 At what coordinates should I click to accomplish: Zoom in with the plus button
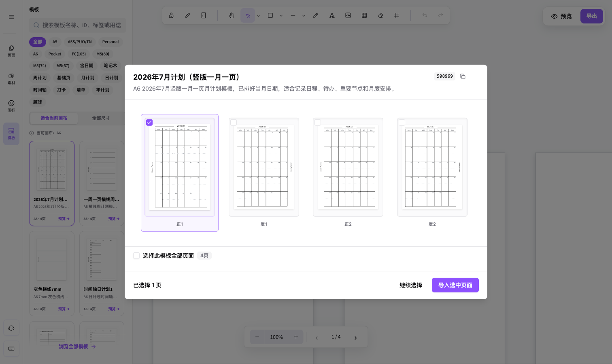[x=296, y=337]
